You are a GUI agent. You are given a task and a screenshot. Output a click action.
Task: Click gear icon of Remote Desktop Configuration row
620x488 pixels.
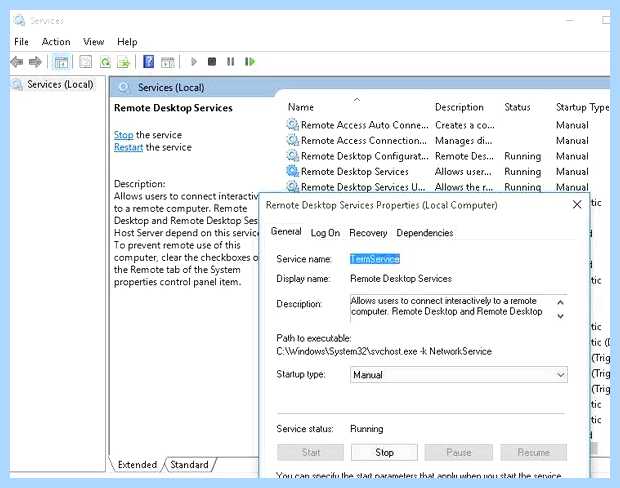[x=293, y=156]
